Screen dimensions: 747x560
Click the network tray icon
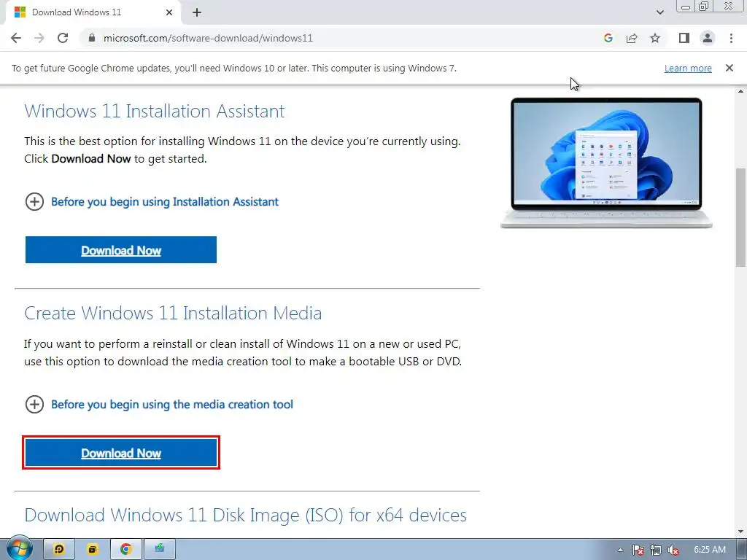point(656,550)
